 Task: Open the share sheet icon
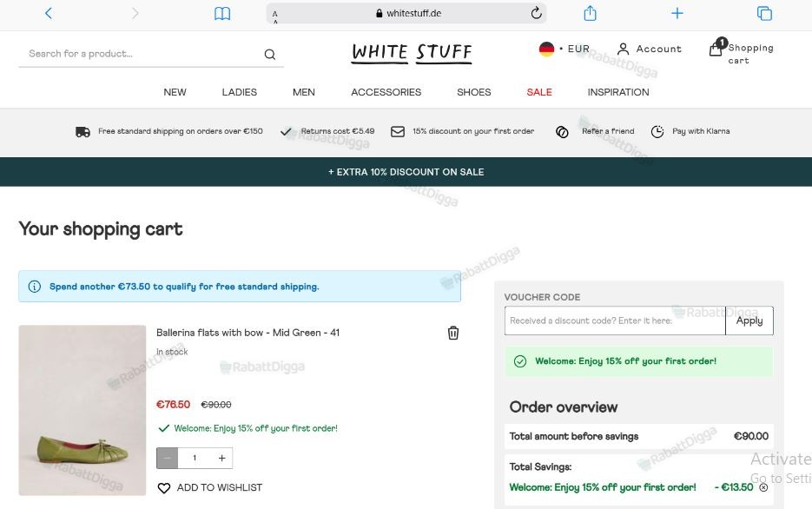click(x=590, y=13)
